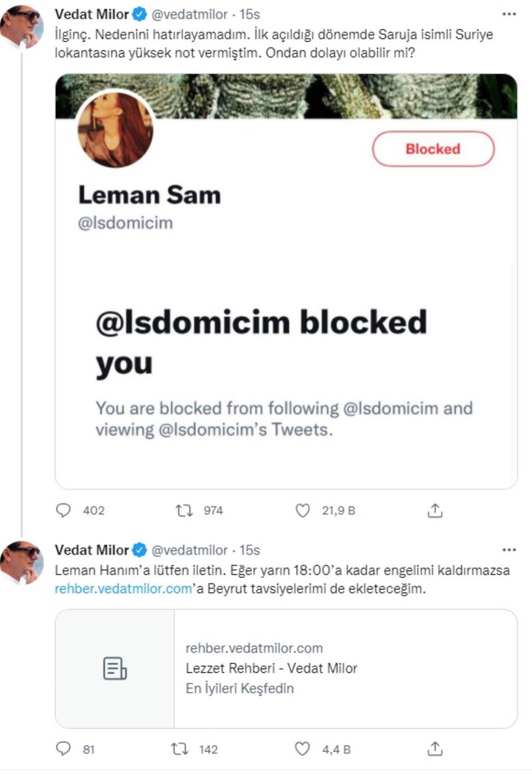Open more options menu on second tweet
The image size is (532, 774).
point(509,550)
